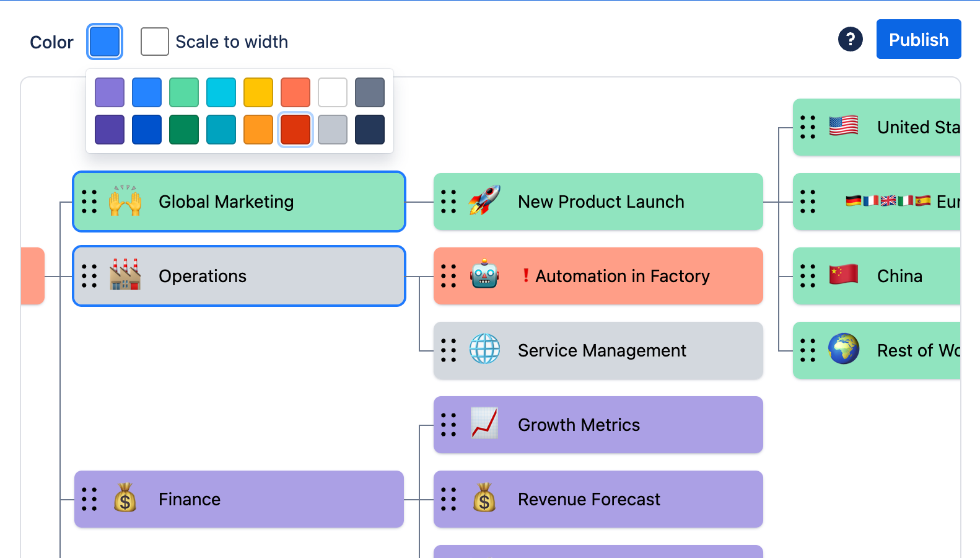Image resolution: width=980 pixels, height=558 pixels.
Task: Click the globe grid emoji on Service Management
Action: (484, 349)
